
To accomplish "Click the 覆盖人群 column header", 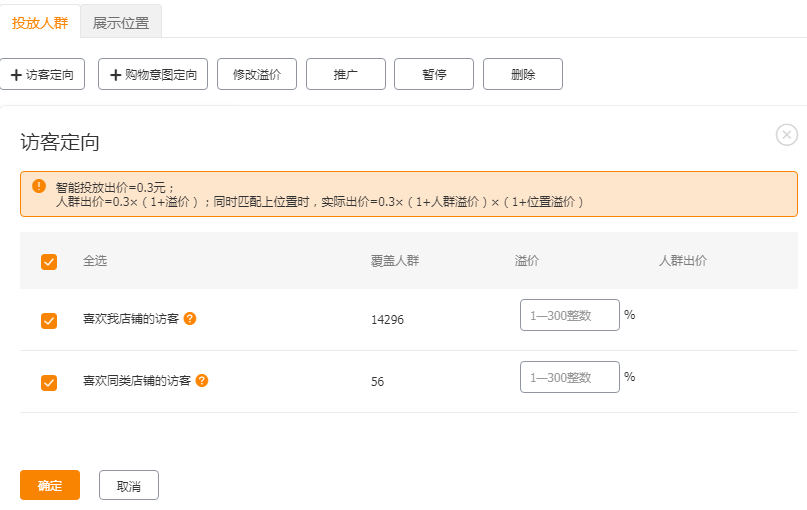I will (395, 261).
